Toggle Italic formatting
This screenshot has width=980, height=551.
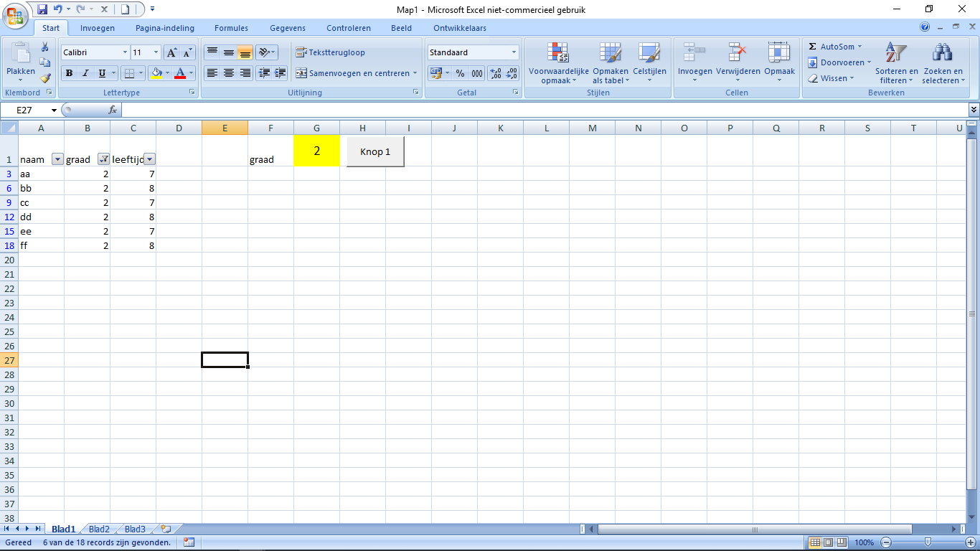click(85, 73)
